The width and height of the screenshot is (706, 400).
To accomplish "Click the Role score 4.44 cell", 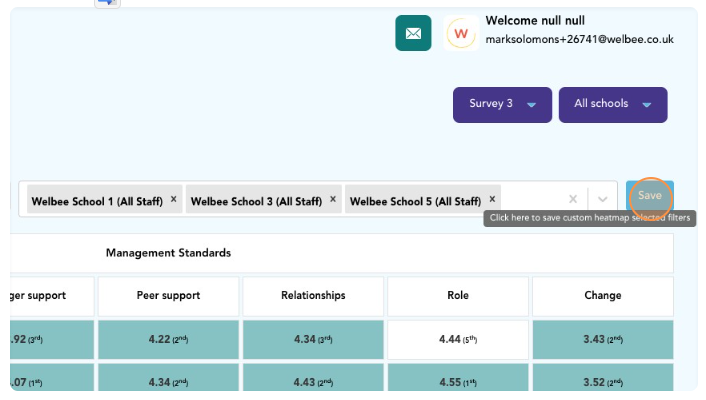I will (x=457, y=340).
